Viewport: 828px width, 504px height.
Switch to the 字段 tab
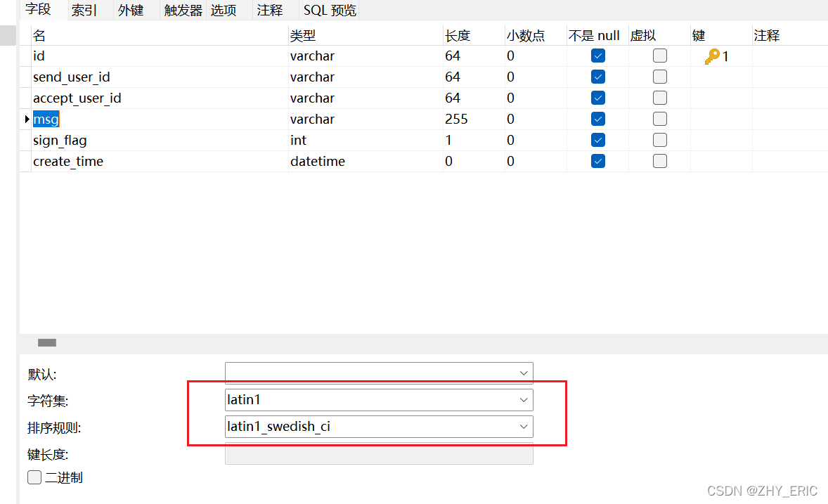(x=38, y=10)
